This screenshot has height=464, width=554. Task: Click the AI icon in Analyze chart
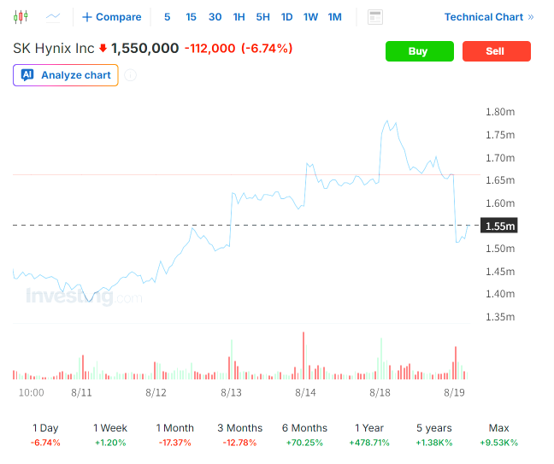point(27,75)
